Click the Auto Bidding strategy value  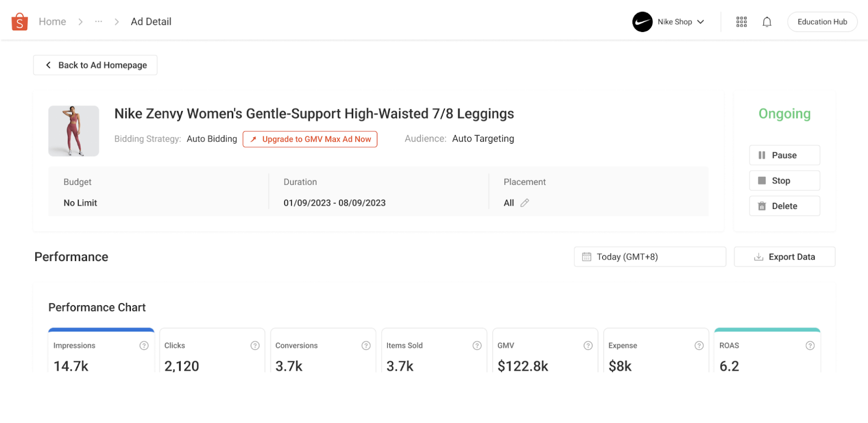click(212, 139)
